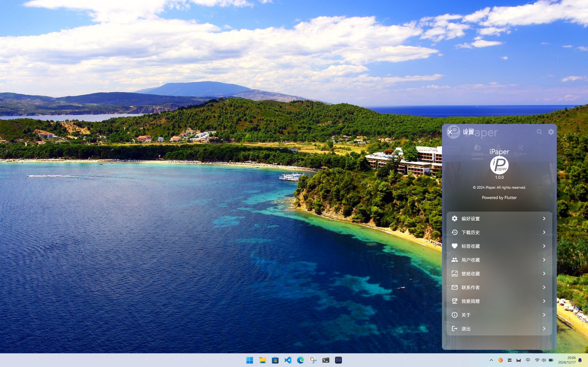Click the coffee cup icon next to 我要捐赠

point(454,301)
